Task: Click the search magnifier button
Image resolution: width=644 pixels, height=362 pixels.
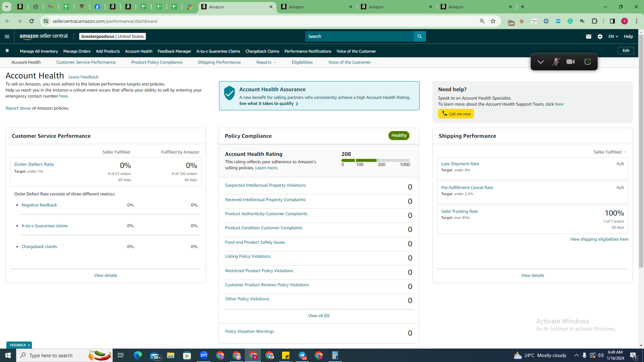Action: click(420, 37)
